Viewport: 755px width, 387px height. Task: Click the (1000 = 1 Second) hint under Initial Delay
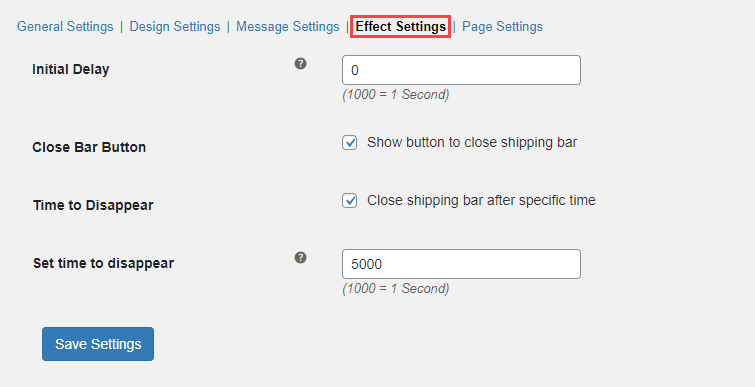(396, 94)
